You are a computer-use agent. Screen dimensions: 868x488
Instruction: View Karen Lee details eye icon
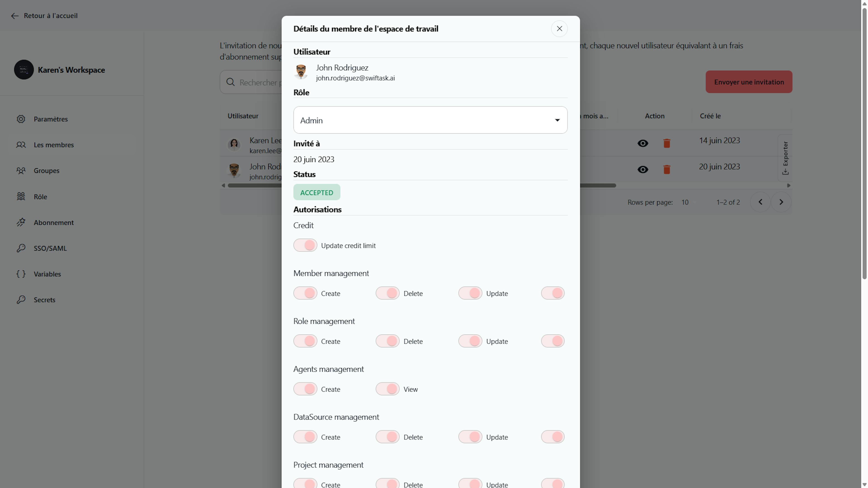tap(643, 143)
